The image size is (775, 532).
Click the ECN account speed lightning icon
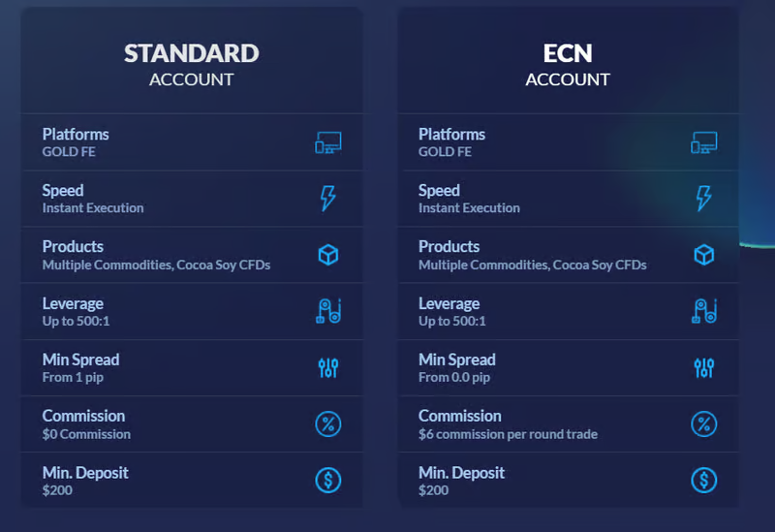[x=704, y=199]
